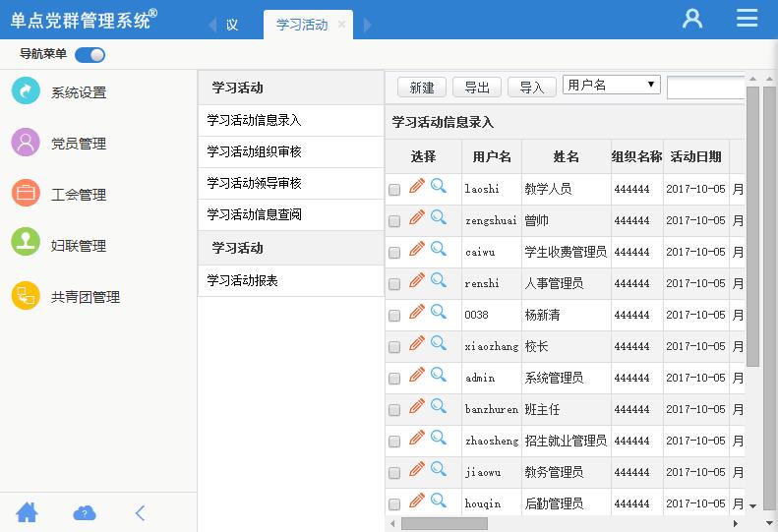
Task: Open the hamburger menu icon
Action: 747,18
